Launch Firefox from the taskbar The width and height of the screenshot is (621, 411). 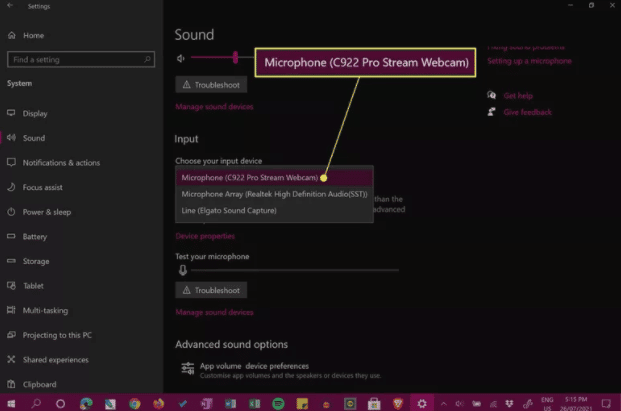[159, 403]
